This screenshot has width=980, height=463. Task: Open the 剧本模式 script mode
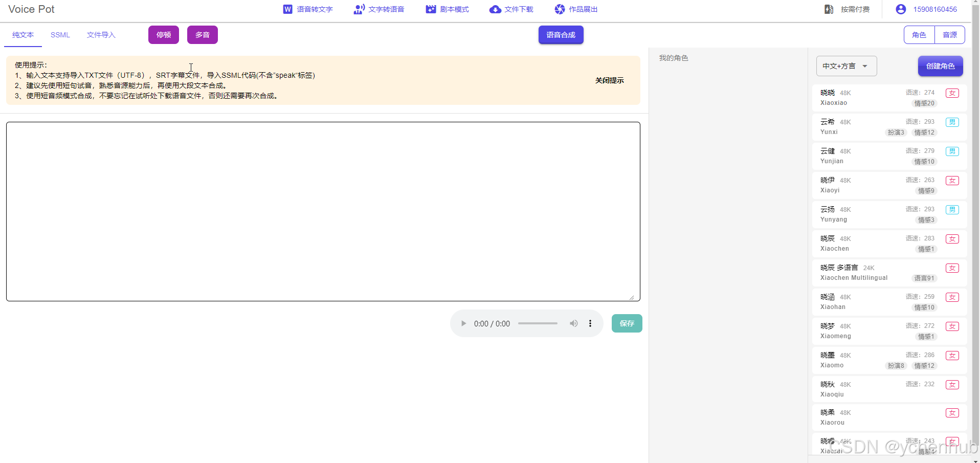[x=447, y=9]
